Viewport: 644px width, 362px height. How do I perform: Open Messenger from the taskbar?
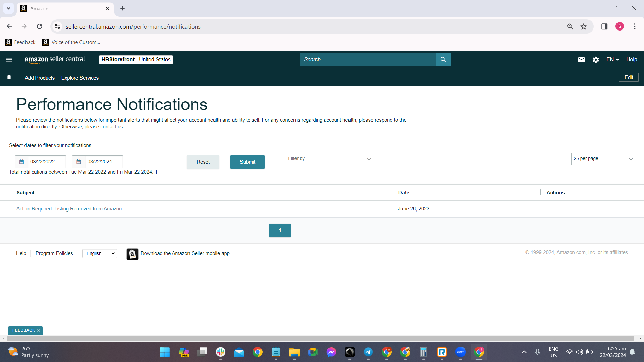331,352
